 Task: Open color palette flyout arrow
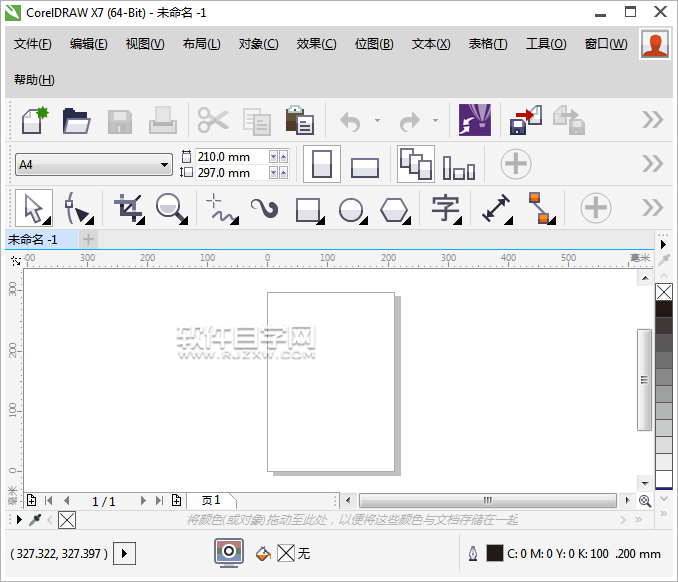click(x=663, y=244)
